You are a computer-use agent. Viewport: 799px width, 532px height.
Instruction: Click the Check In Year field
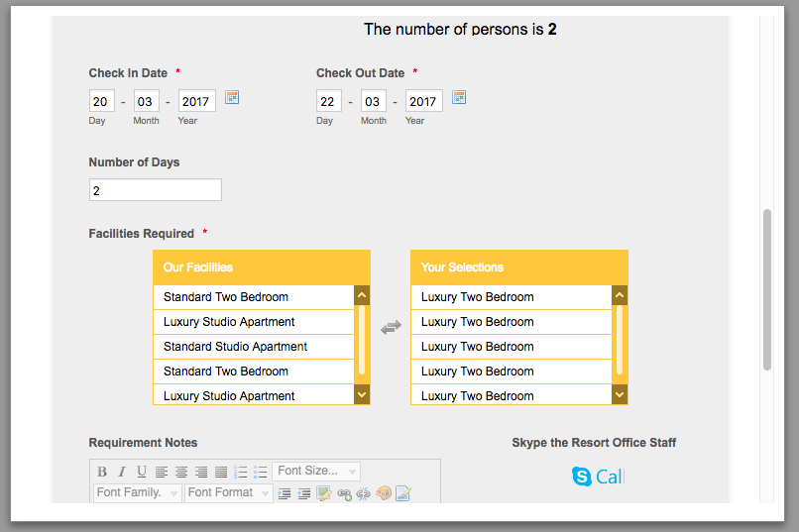coord(196,101)
